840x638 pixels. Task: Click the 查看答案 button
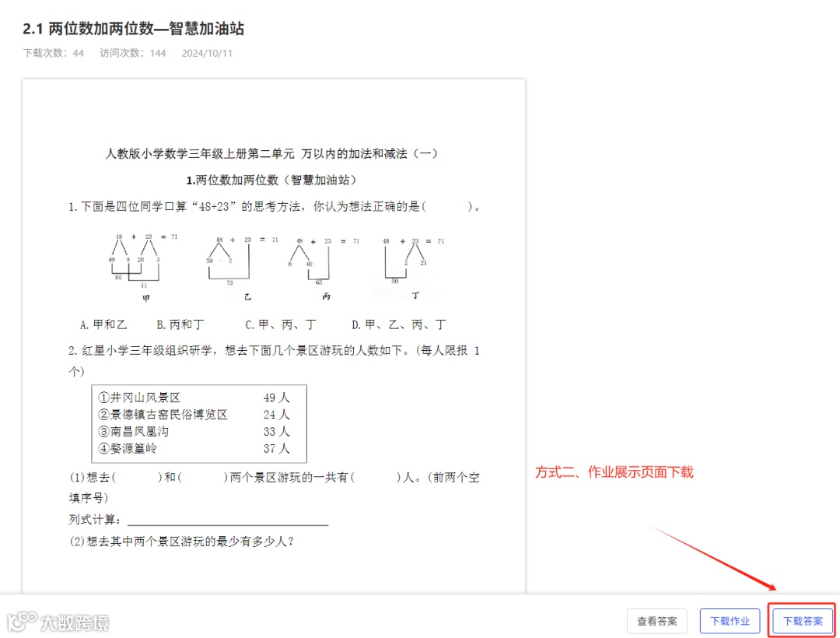(657, 621)
